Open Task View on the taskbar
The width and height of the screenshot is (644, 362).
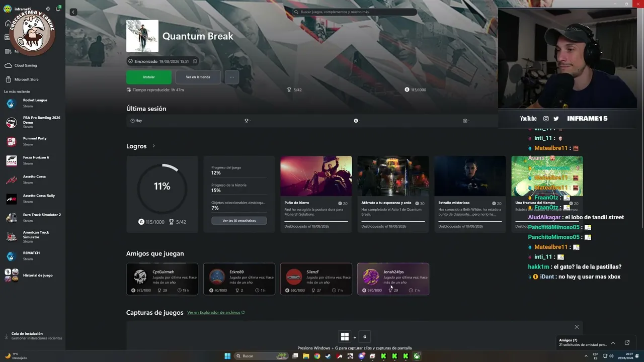[x=295, y=356]
